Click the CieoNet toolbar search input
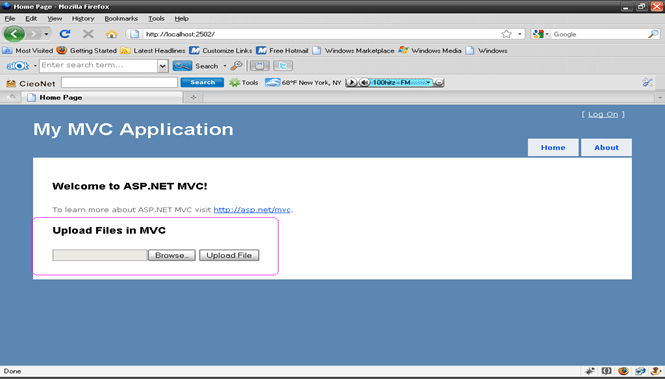 [x=120, y=83]
